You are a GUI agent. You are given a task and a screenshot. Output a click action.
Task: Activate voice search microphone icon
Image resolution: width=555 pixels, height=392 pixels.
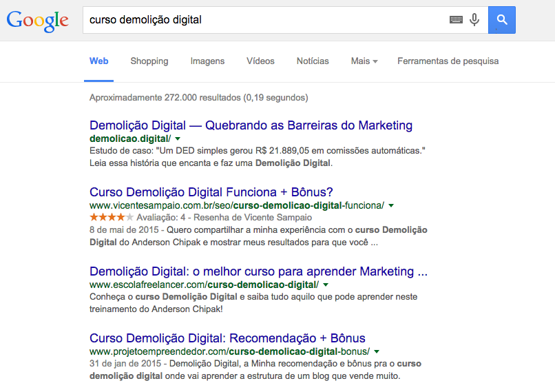click(474, 19)
